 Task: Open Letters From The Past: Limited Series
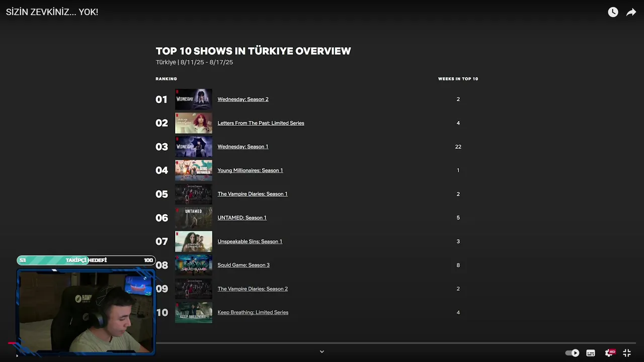261,123
